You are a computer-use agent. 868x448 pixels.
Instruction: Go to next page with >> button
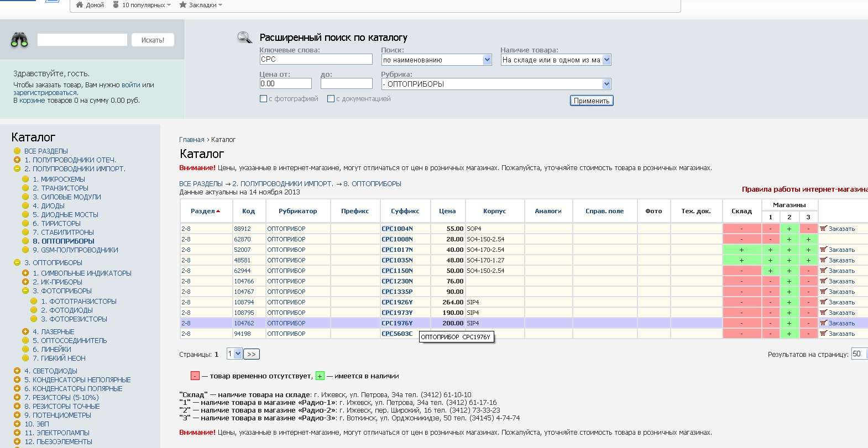(252, 354)
